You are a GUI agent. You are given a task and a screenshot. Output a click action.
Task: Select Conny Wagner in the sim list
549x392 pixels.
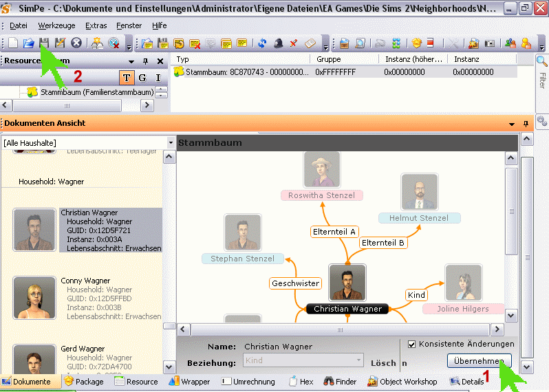[x=34, y=297]
